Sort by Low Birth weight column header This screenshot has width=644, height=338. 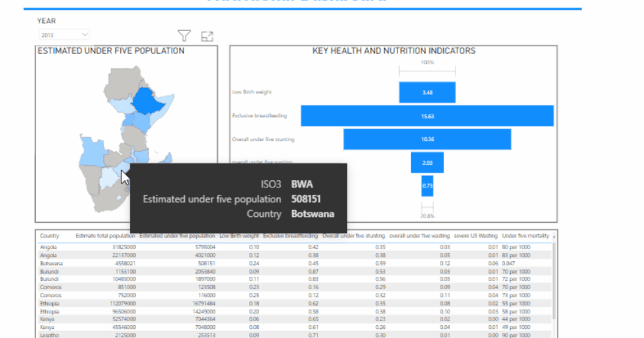click(239, 236)
